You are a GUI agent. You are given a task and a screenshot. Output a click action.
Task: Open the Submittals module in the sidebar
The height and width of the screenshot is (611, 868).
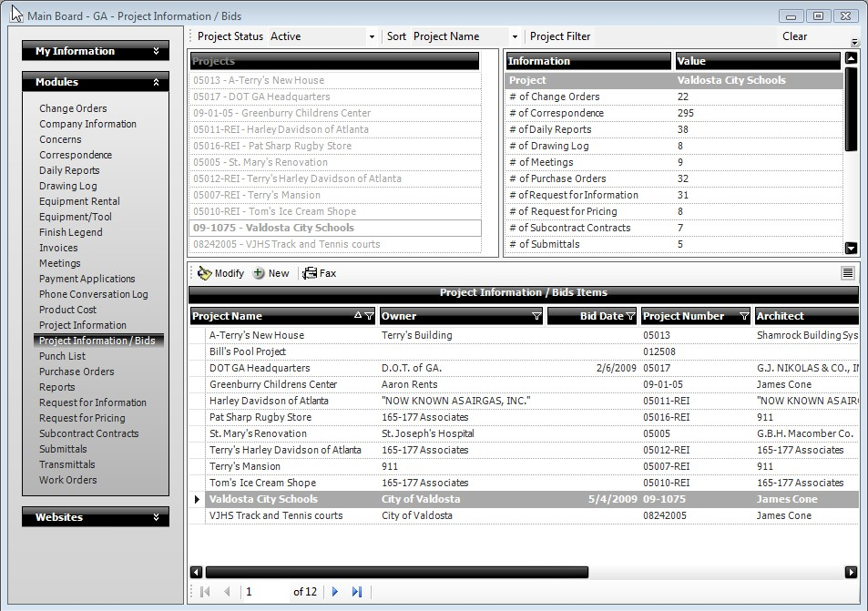(63, 449)
